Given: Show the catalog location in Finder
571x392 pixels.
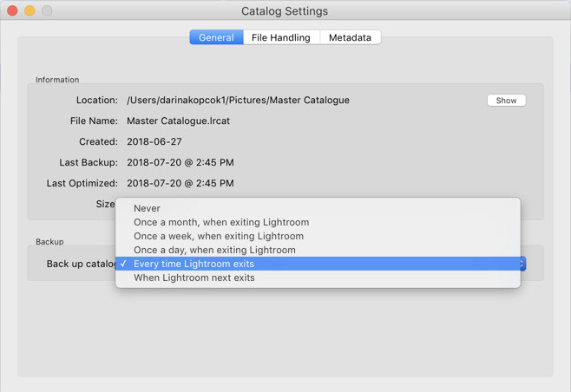Looking at the screenshot, I should (x=506, y=101).
